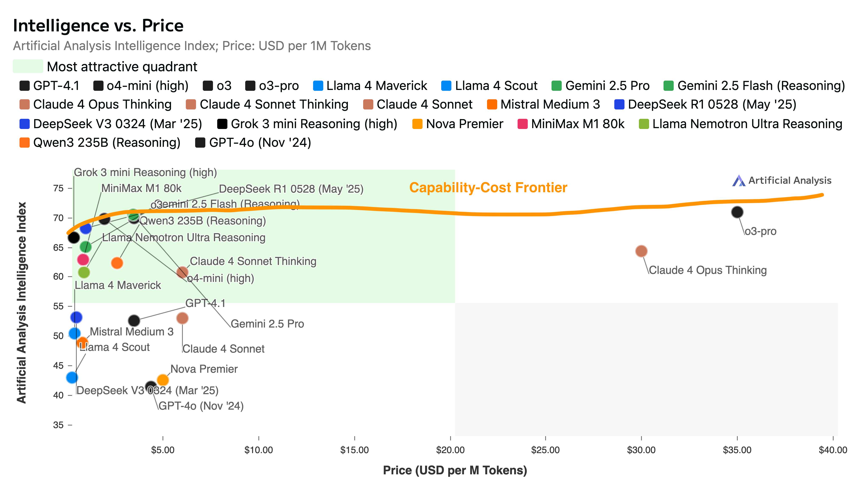This screenshot has height=493, width=868.
Task: Select the Nova Premier data point
Action: coord(163,380)
